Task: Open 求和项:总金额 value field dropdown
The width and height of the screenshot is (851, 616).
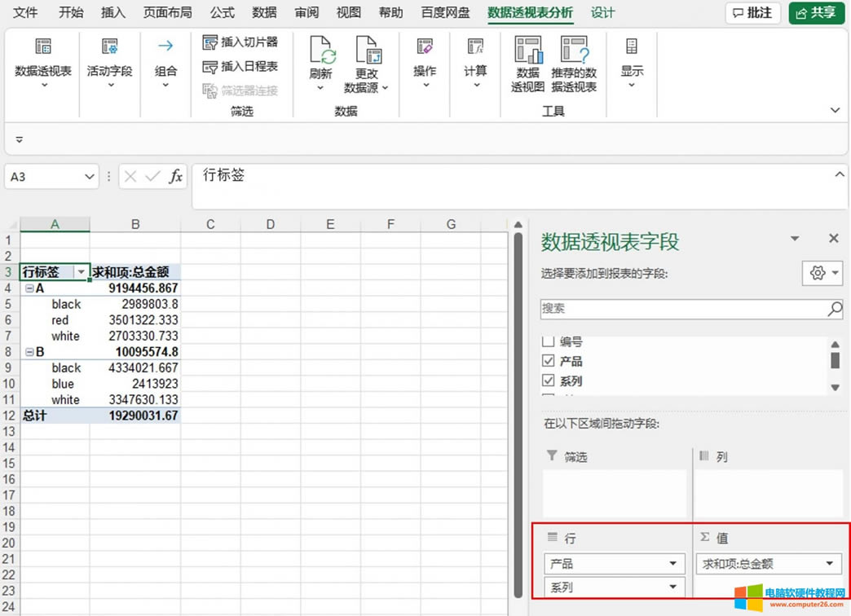Action: pyautogui.click(x=830, y=563)
